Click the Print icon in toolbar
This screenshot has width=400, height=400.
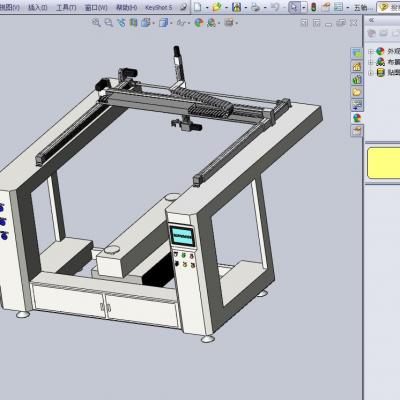tap(255, 7)
